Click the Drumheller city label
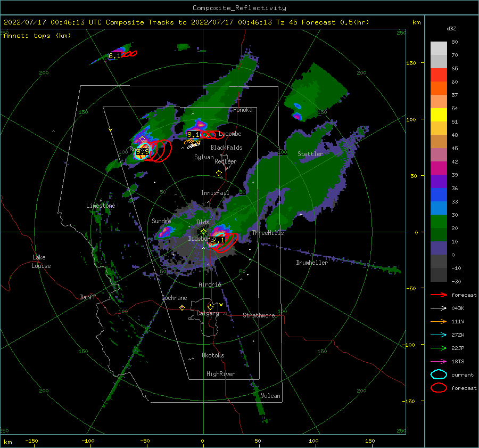The image size is (479, 448). (x=312, y=263)
